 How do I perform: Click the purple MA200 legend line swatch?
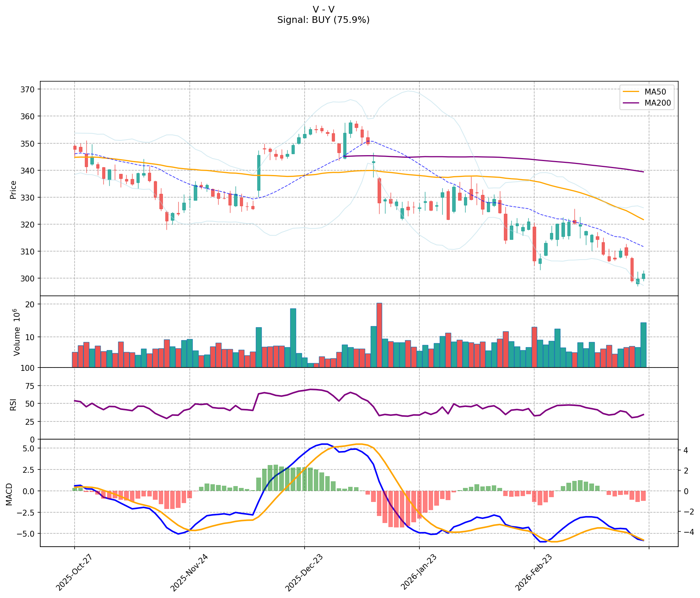(x=632, y=103)
